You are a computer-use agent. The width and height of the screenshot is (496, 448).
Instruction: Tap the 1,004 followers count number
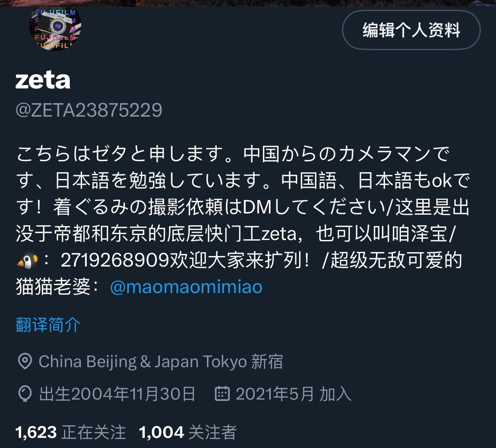tap(161, 432)
